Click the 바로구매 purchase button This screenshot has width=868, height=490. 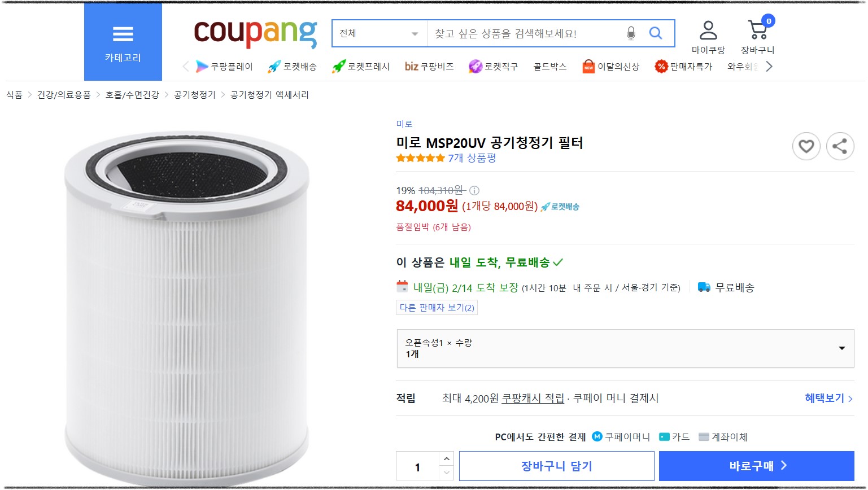pos(756,466)
